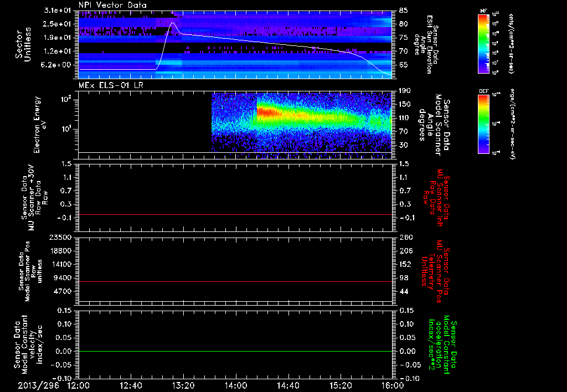Click the '18800' scanner position tick
567x392 pixels.
(61, 251)
